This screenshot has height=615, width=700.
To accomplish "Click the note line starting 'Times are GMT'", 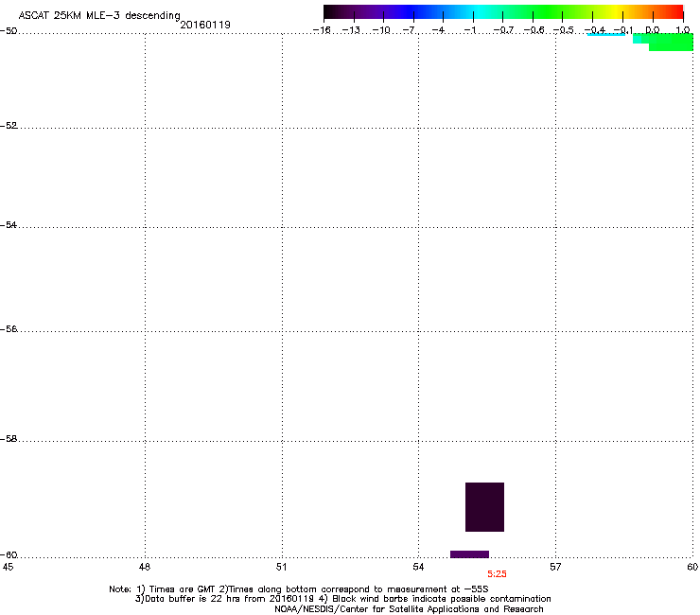I will 299,589.
